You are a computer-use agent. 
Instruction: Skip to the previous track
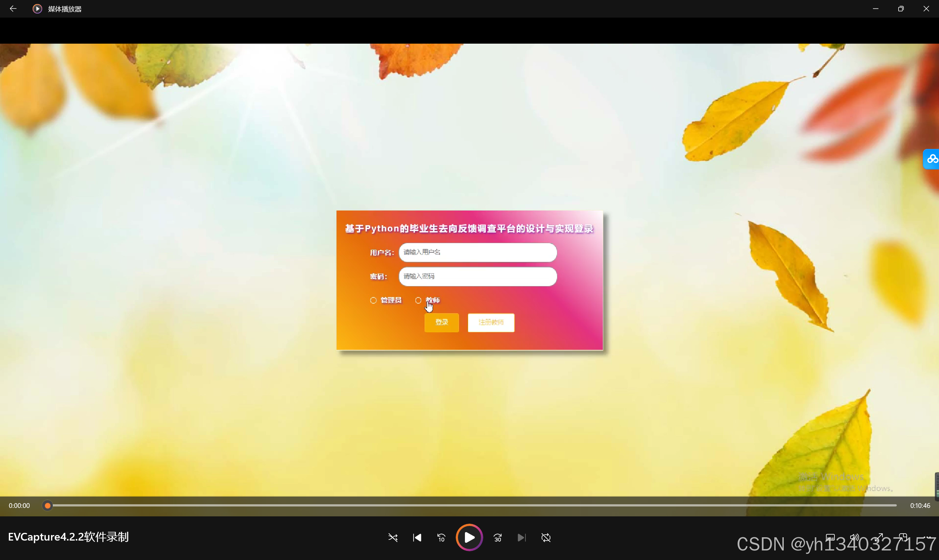point(417,537)
